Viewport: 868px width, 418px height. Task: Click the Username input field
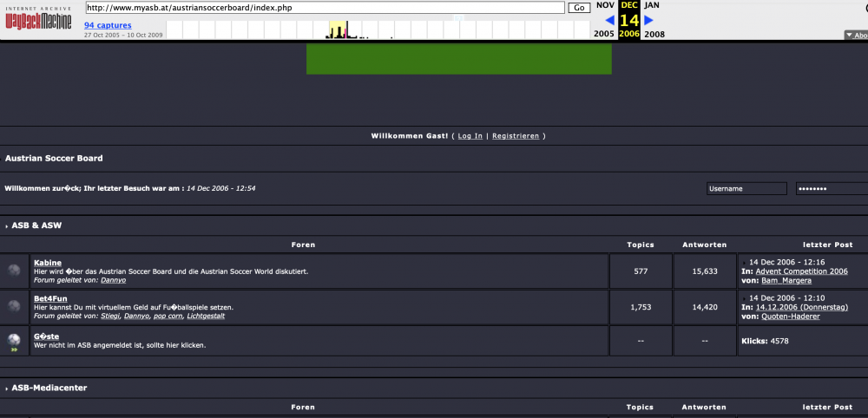pyautogui.click(x=746, y=188)
